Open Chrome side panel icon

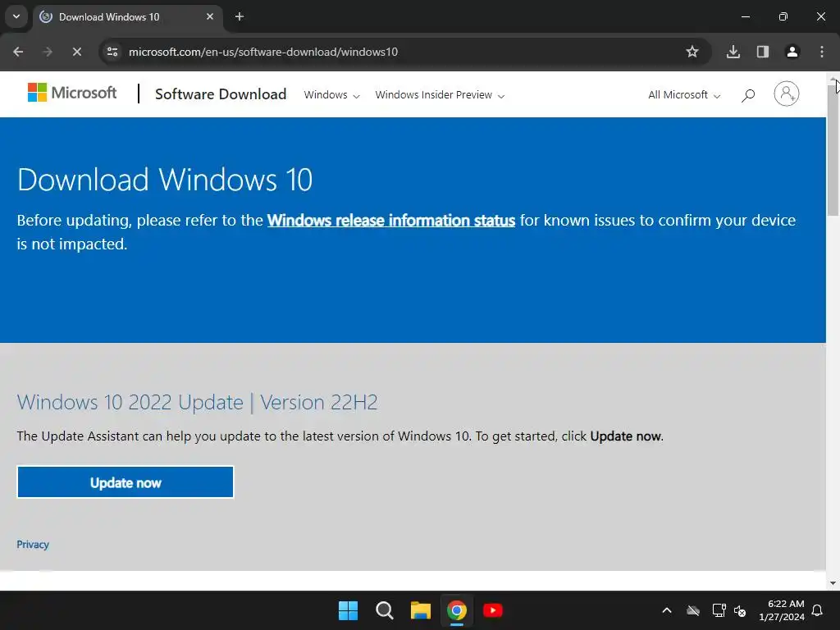click(762, 52)
